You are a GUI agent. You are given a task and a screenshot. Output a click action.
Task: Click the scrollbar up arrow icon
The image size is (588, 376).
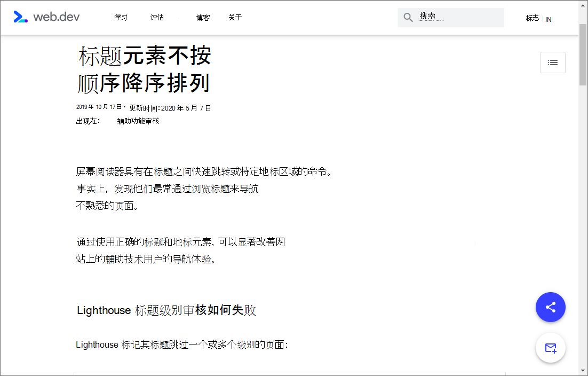(584, 5)
